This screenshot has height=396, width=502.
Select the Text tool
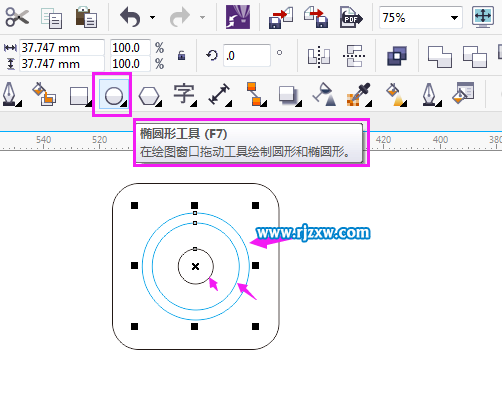click(184, 95)
